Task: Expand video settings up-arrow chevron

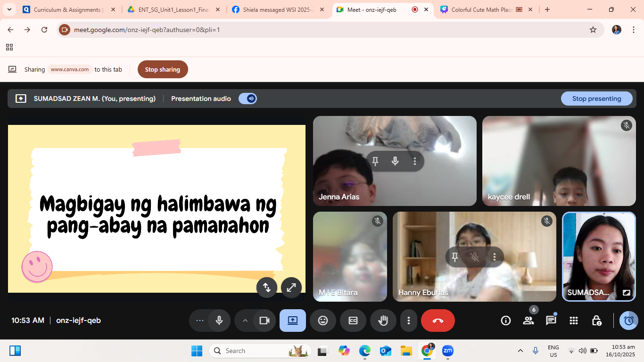Action: (245, 321)
